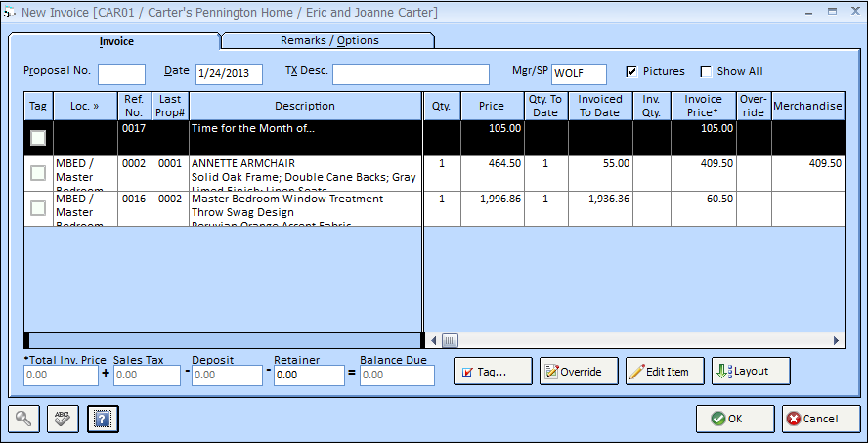This screenshot has width=868, height=443.
Task: Toggle the Pictures checkbox
Action: pos(631,72)
